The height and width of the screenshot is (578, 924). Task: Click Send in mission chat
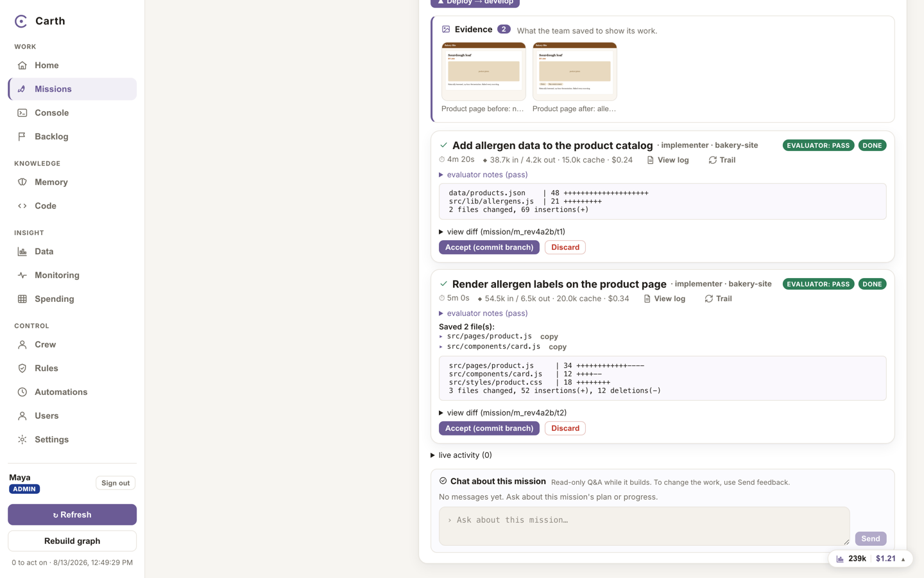point(871,539)
